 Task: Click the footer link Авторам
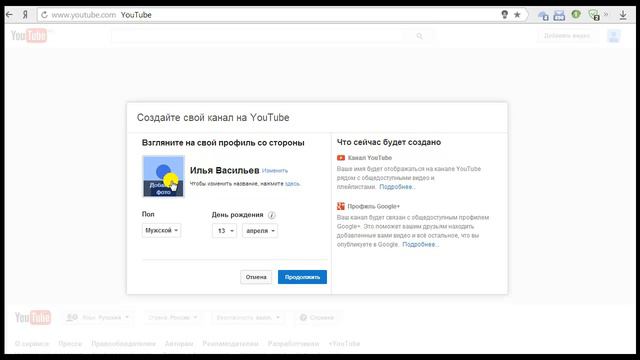pos(179,344)
